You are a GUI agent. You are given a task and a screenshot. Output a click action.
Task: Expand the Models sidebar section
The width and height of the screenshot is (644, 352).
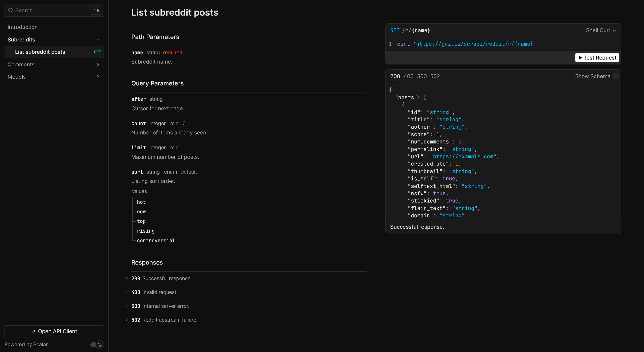tap(98, 77)
